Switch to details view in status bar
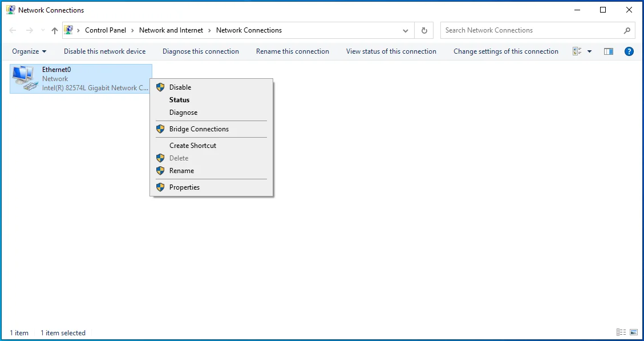 621,332
